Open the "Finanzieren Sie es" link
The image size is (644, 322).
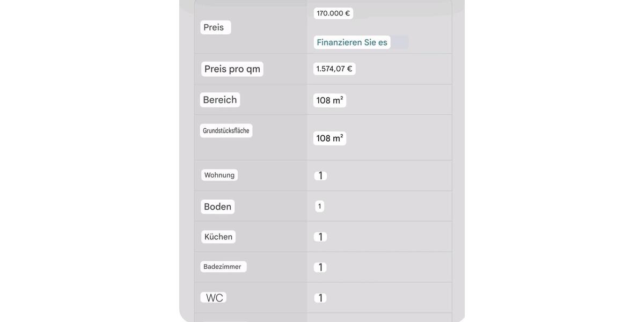pos(352,42)
